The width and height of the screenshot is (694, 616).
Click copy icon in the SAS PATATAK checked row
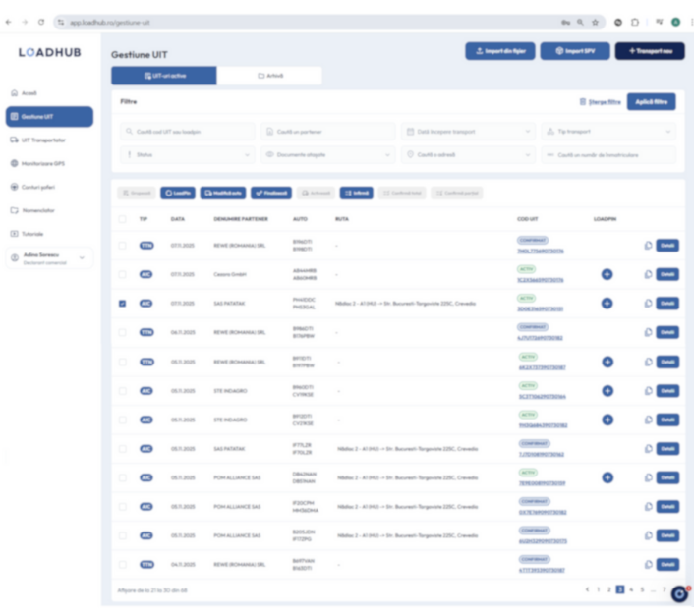click(x=648, y=304)
